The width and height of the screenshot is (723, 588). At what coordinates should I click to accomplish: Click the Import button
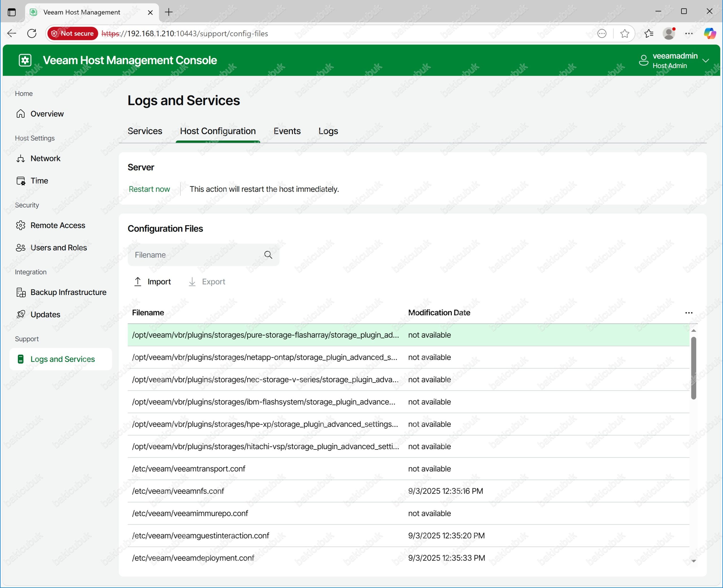click(153, 281)
